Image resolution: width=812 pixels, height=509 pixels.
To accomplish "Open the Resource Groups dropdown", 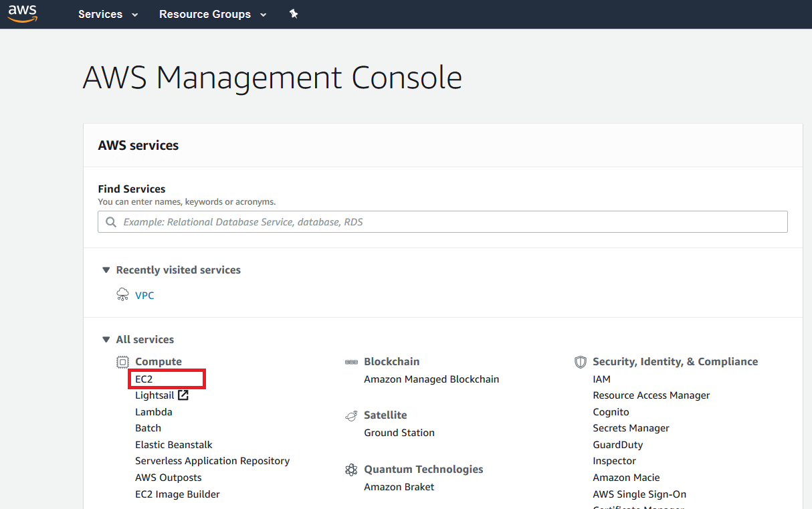I will [x=213, y=14].
